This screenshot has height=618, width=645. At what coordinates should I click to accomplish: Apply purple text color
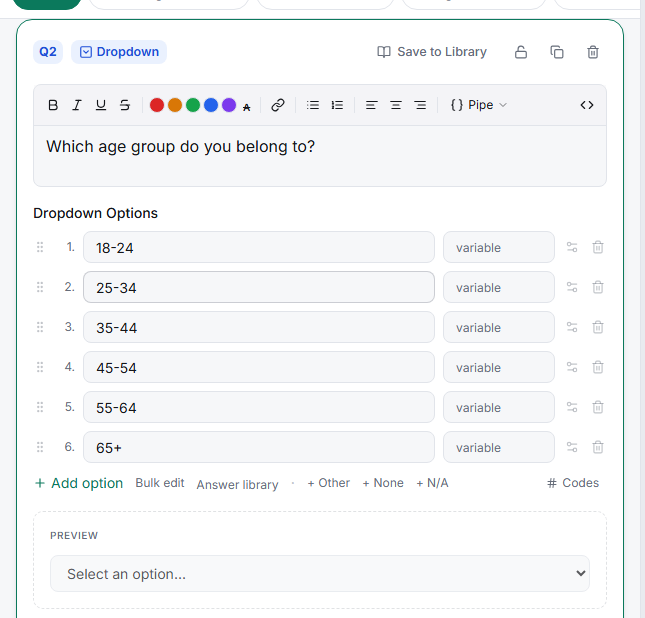coord(229,105)
